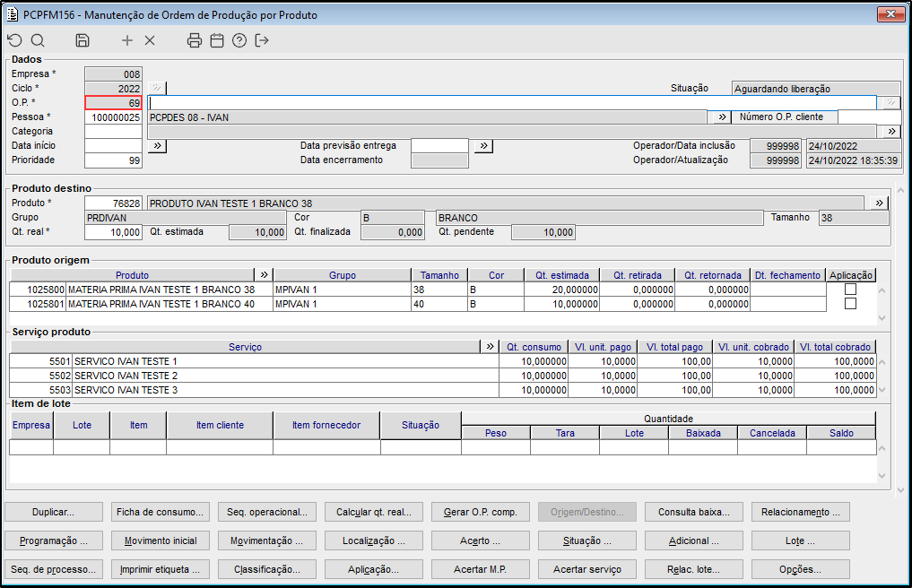The width and height of the screenshot is (912, 588).
Task: Open the calendar toolbar icon
Action: (217, 40)
